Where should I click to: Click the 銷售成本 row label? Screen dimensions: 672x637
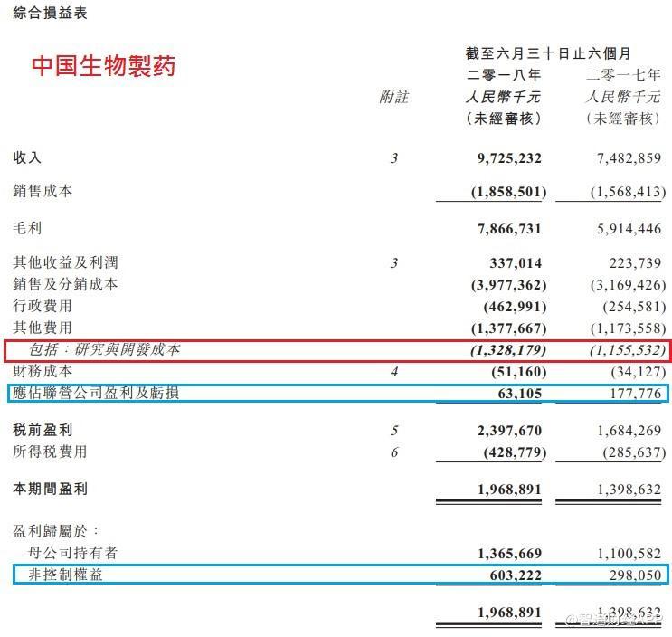coord(43,191)
